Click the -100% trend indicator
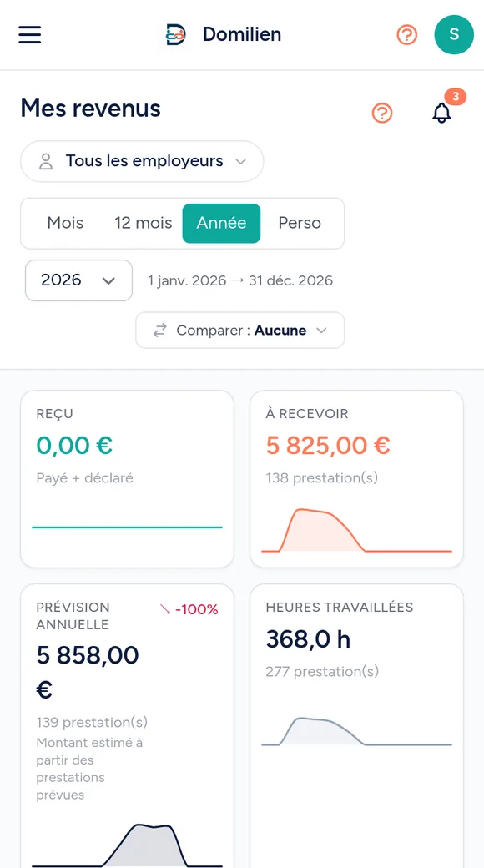This screenshot has width=484, height=868. (189, 609)
